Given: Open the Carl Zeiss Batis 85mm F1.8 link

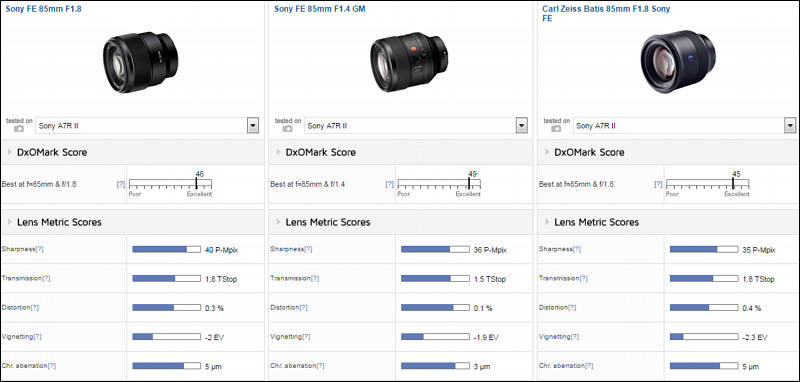Looking at the screenshot, I should (x=606, y=13).
